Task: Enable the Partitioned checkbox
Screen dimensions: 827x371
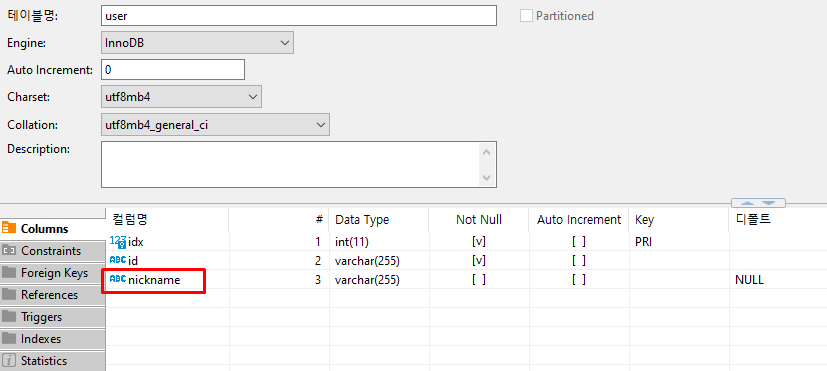Action: pos(526,16)
